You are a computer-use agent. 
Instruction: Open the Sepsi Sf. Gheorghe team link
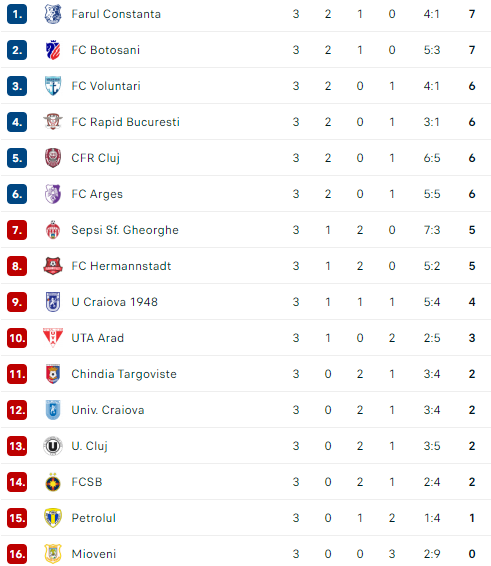125,230
